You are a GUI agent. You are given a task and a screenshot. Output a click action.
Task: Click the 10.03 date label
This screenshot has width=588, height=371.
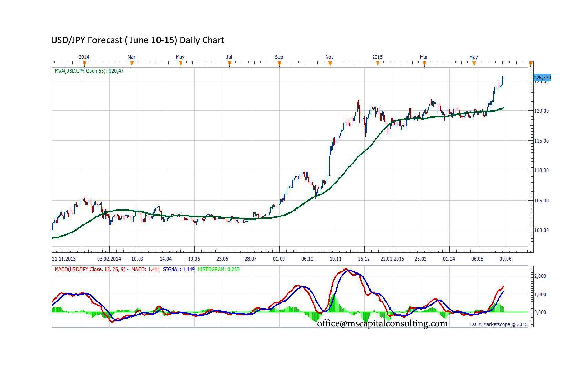click(x=137, y=259)
